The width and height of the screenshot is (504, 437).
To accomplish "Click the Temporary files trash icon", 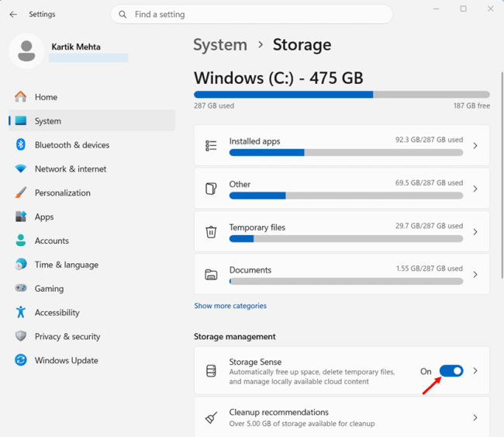I will pos(211,231).
